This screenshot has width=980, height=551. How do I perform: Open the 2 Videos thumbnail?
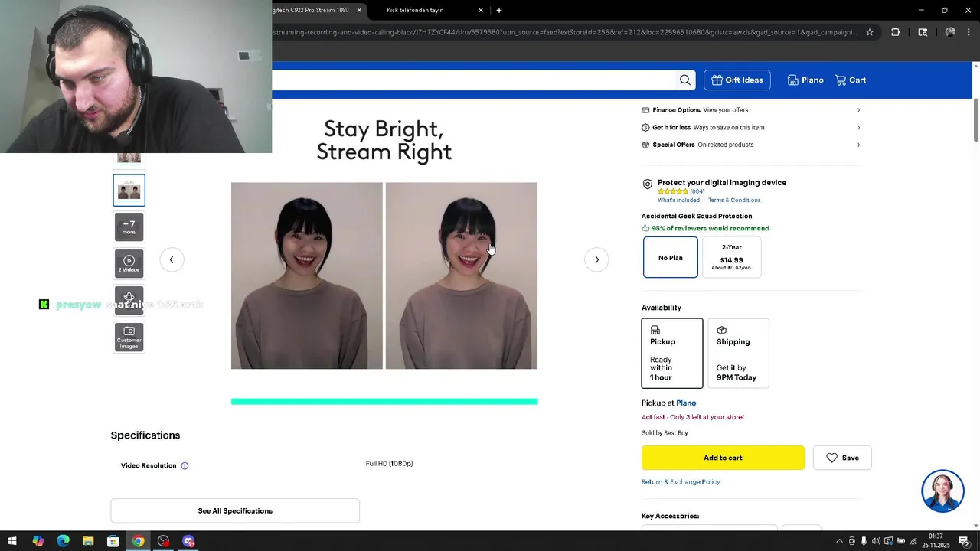click(129, 263)
